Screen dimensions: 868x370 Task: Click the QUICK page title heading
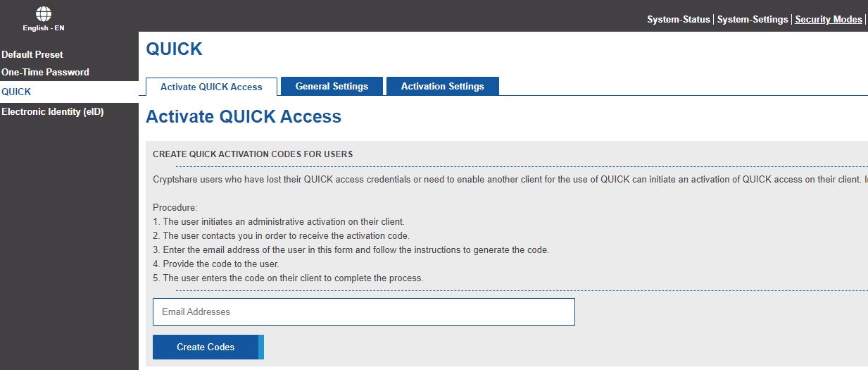point(174,49)
